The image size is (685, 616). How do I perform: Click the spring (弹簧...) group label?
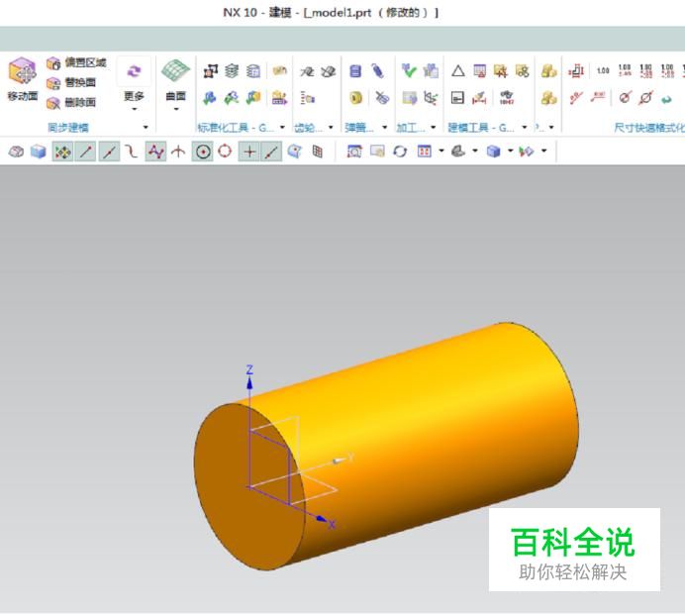coord(359,128)
